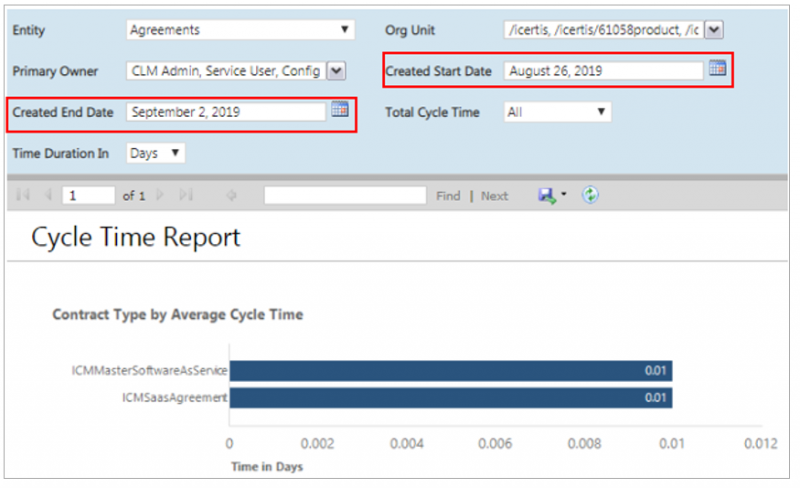Open the Org Unit dropdown list
Screen dimensions: 800x488
(x=713, y=30)
